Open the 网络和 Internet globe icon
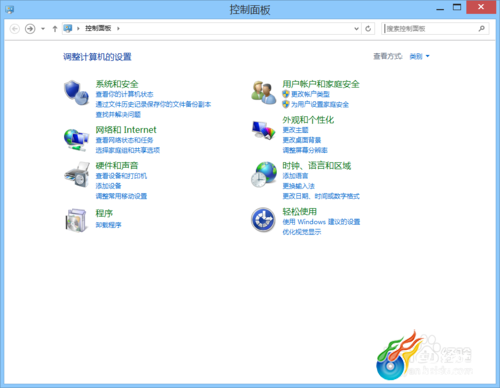500x388 pixels. (77, 140)
